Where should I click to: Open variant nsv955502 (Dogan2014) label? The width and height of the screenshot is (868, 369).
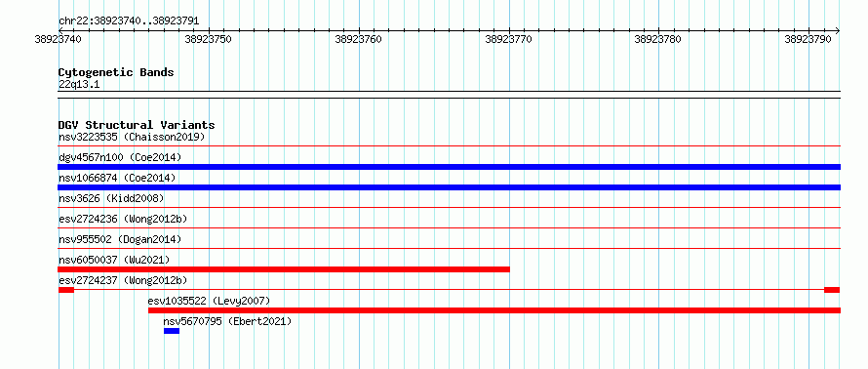click(120, 239)
